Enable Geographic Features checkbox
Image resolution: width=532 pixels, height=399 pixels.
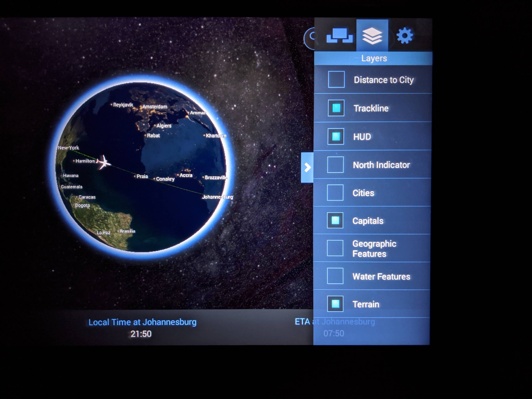click(x=335, y=248)
